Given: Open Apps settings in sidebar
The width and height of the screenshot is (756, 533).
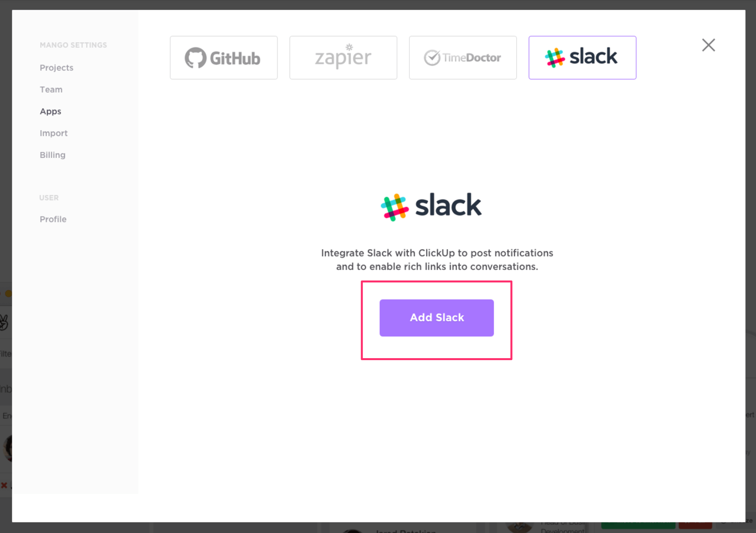Looking at the screenshot, I should click(50, 112).
